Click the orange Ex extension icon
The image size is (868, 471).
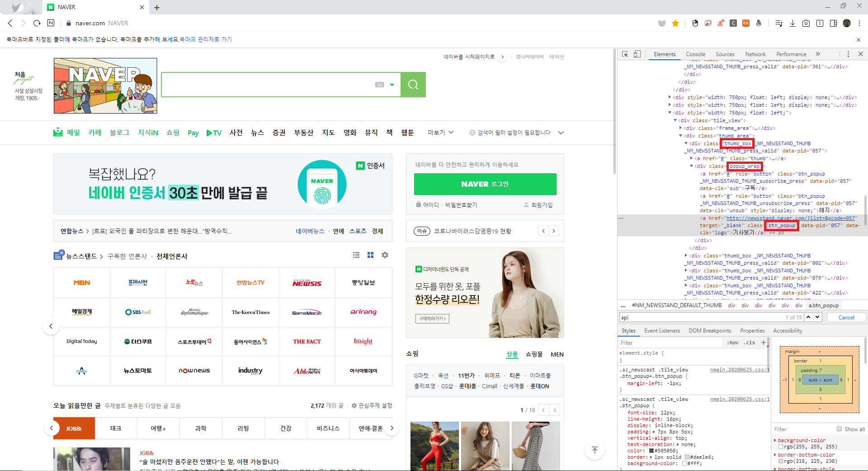746,23
